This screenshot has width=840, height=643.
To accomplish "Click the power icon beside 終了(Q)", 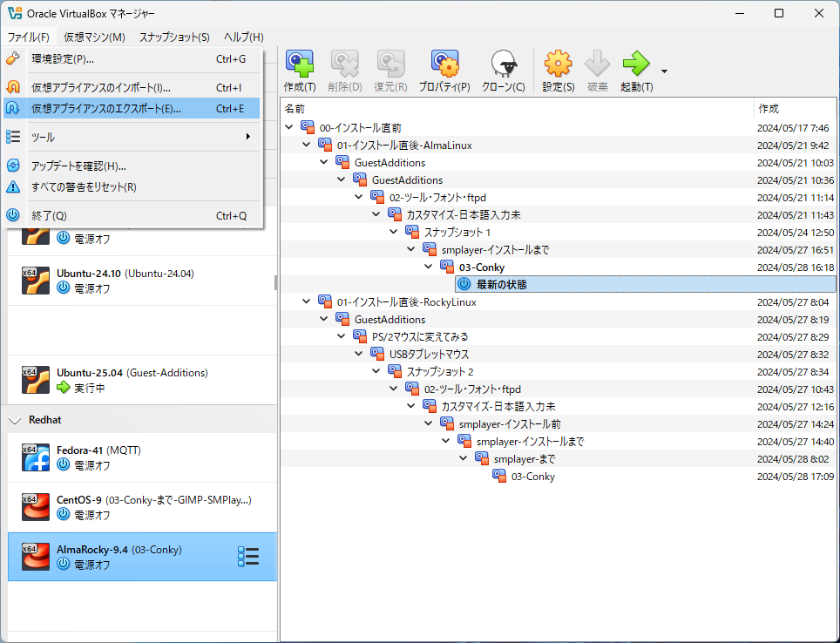I will [x=13, y=215].
